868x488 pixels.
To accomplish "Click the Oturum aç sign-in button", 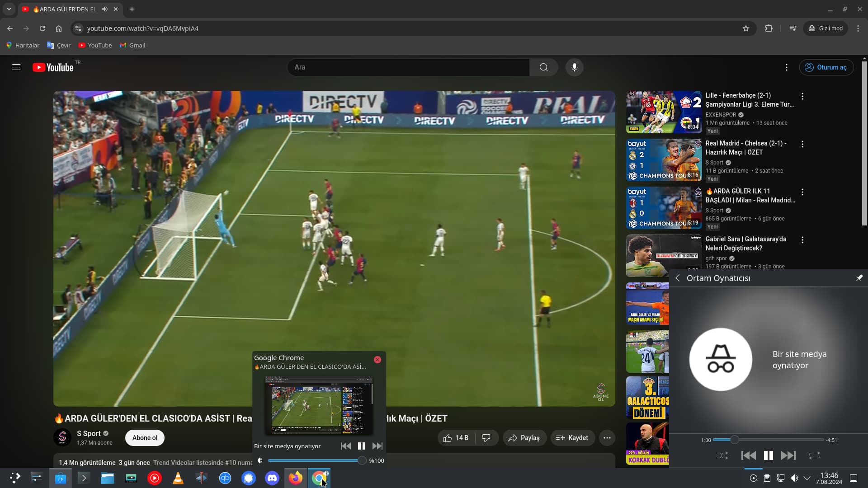I will (826, 67).
